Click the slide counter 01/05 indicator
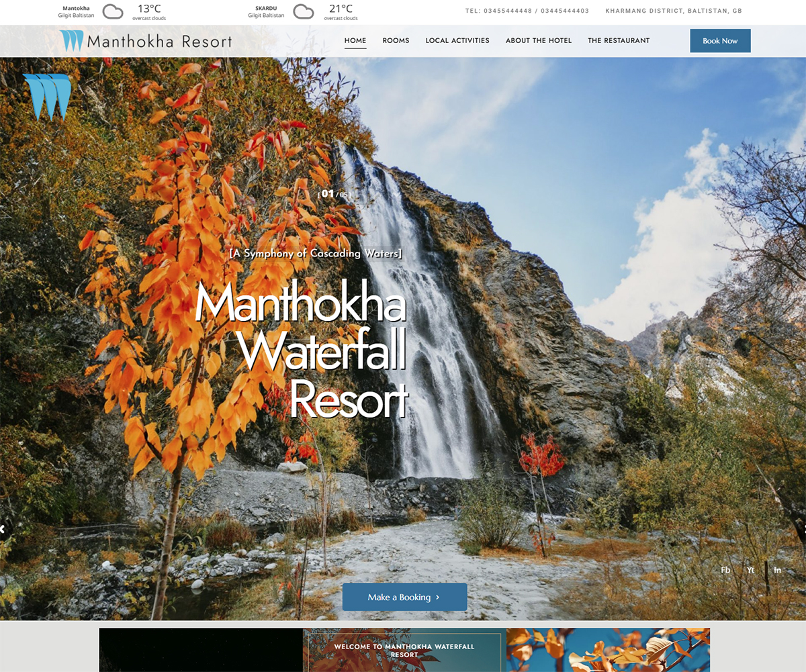The image size is (806, 672). (334, 195)
